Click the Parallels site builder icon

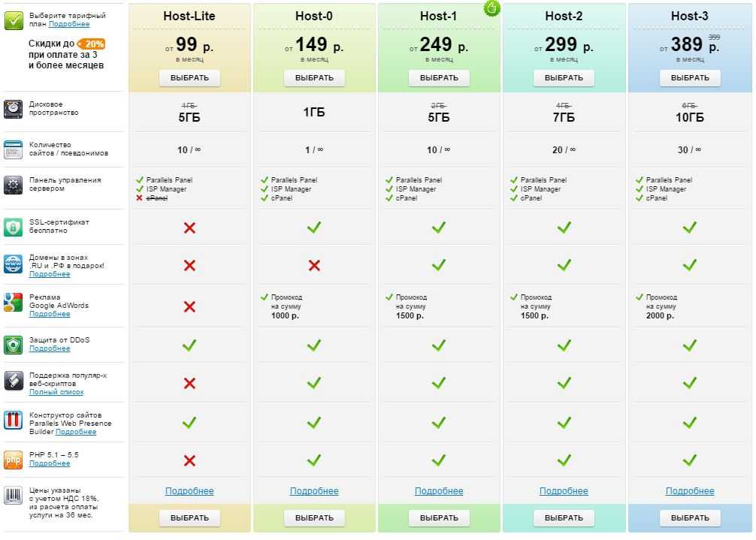(x=14, y=421)
